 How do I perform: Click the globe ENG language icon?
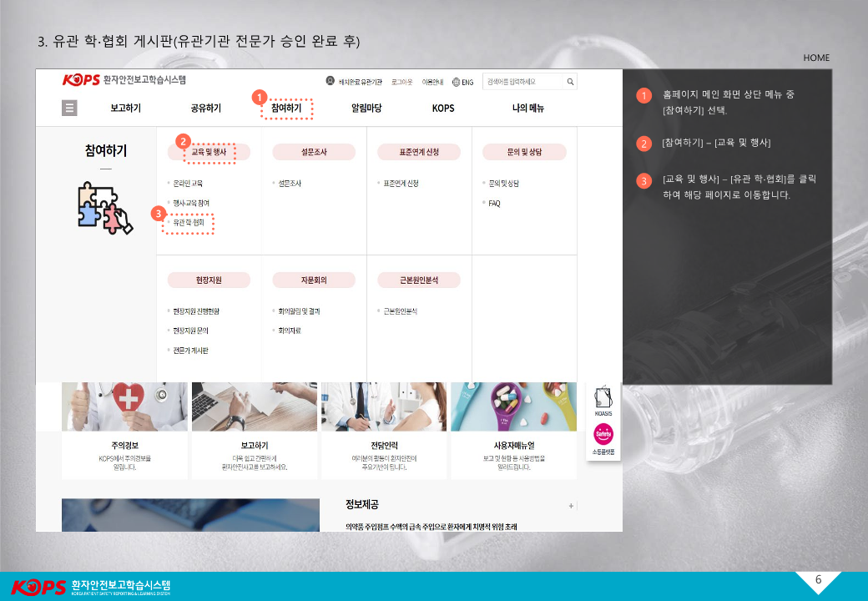pyautogui.click(x=457, y=82)
